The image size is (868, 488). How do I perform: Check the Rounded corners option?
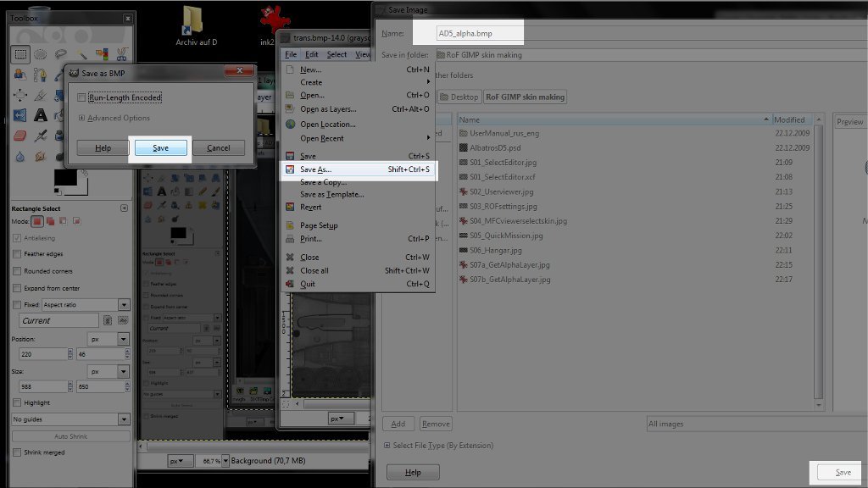(17, 271)
